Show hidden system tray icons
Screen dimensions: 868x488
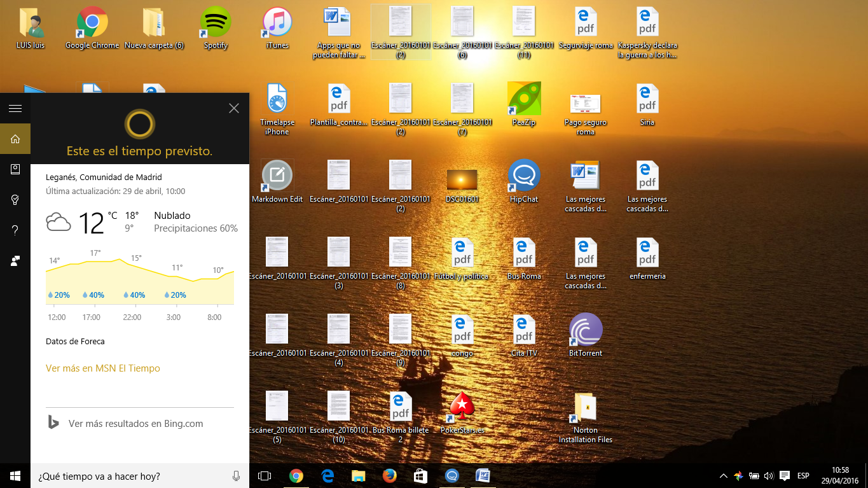pos(723,476)
